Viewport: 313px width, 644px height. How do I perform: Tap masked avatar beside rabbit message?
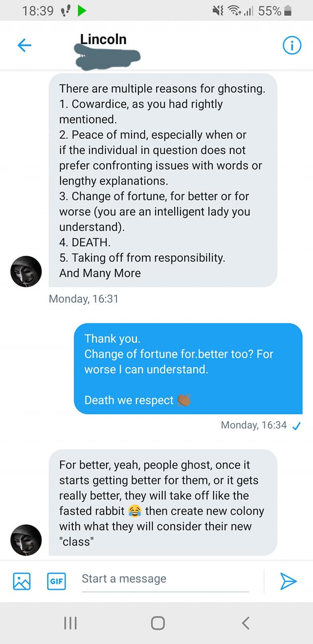26,540
